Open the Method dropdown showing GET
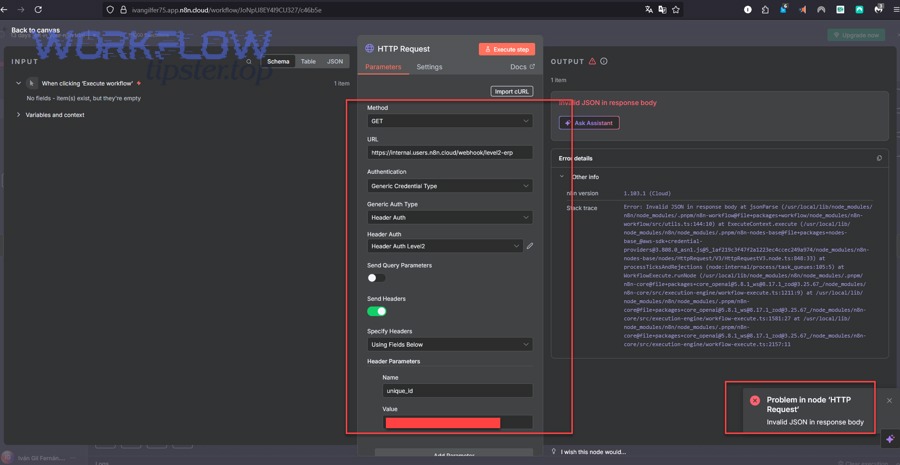The height and width of the screenshot is (465, 900). click(449, 121)
